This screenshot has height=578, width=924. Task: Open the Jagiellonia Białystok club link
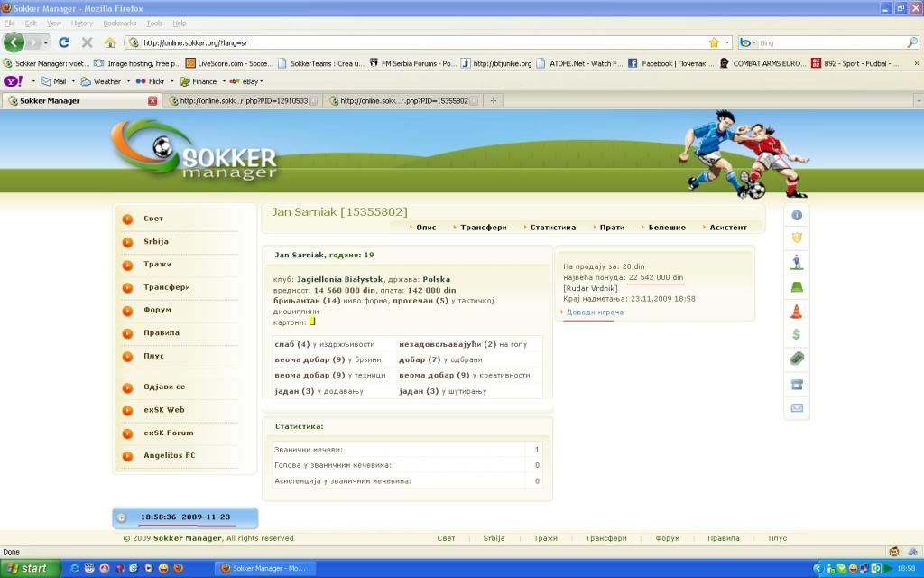(340, 280)
